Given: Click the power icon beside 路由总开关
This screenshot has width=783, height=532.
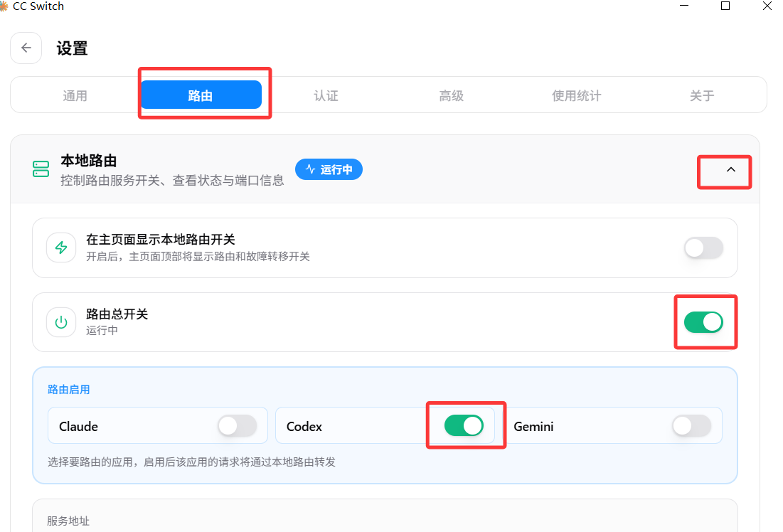Looking at the screenshot, I should [x=61, y=322].
